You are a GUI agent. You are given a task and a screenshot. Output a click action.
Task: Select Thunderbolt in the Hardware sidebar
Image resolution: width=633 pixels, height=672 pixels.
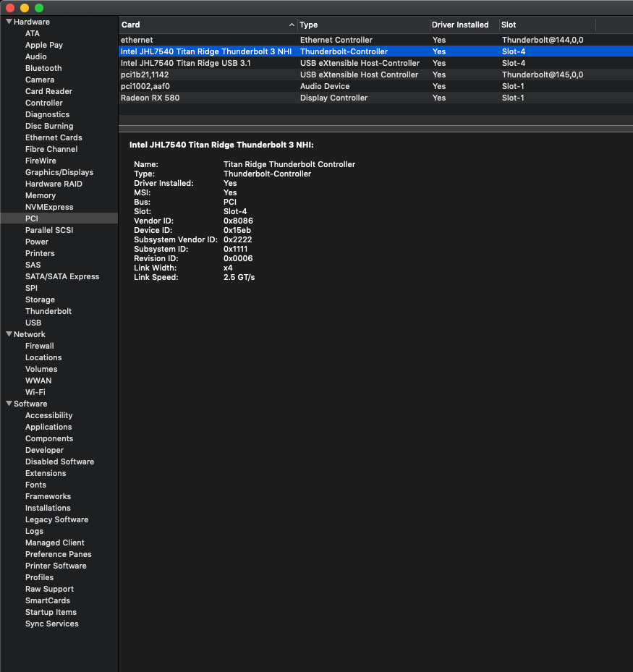(x=48, y=311)
